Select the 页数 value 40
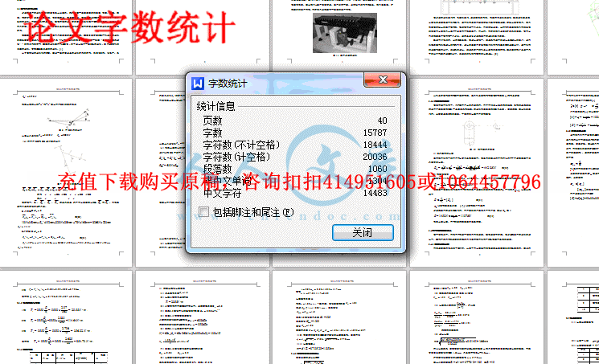The height and width of the screenshot is (364, 599). point(383,121)
